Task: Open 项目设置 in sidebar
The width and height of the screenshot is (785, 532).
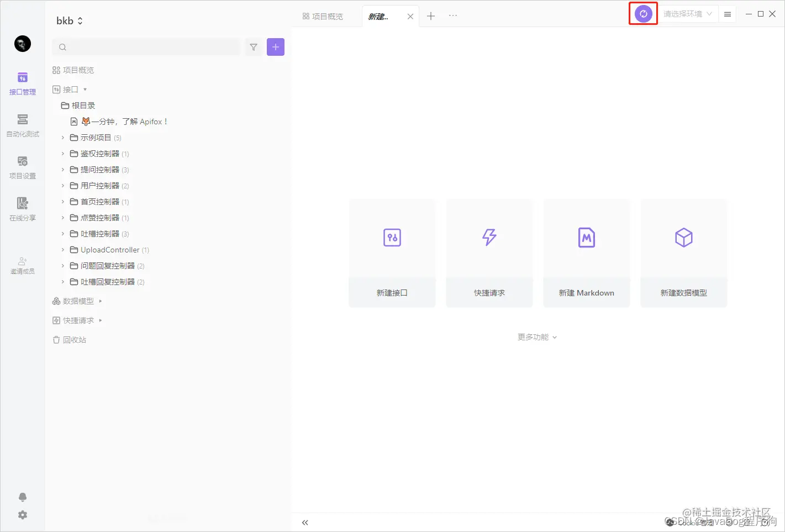Action: tap(23, 168)
